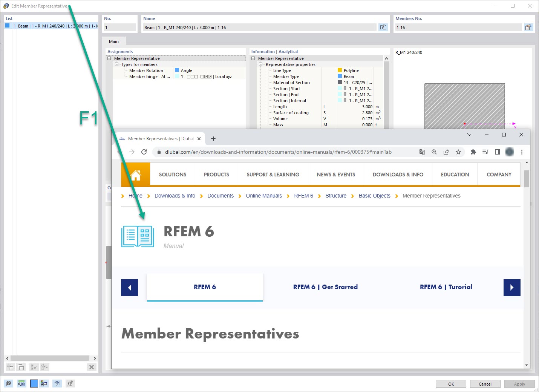539x392 pixels.
Task: Select the Beam entry in the List panel
Action: click(x=51, y=26)
